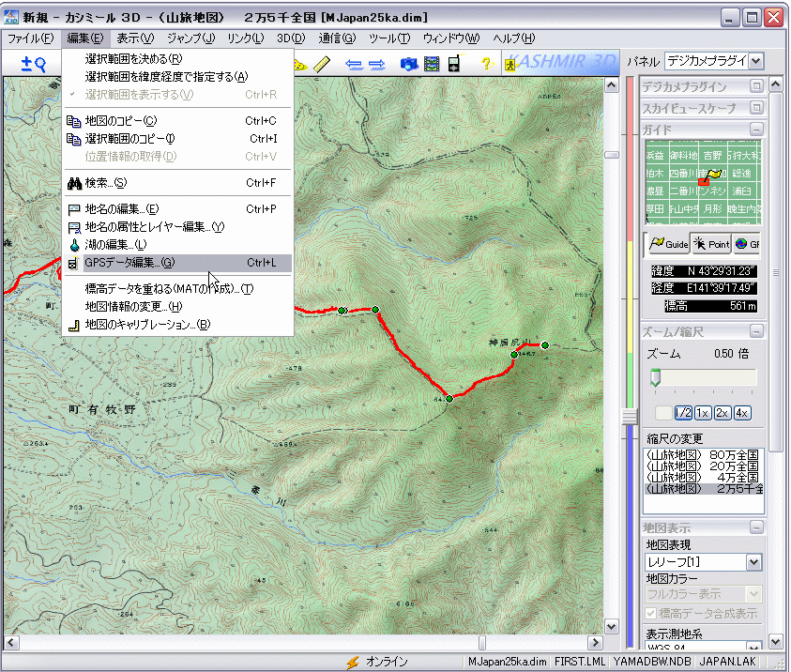Select the zoom magnifier tool in toolbar
Image resolution: width=791 pixels, height=672 pixels.
pyautogui.click(x=33, y=64)
